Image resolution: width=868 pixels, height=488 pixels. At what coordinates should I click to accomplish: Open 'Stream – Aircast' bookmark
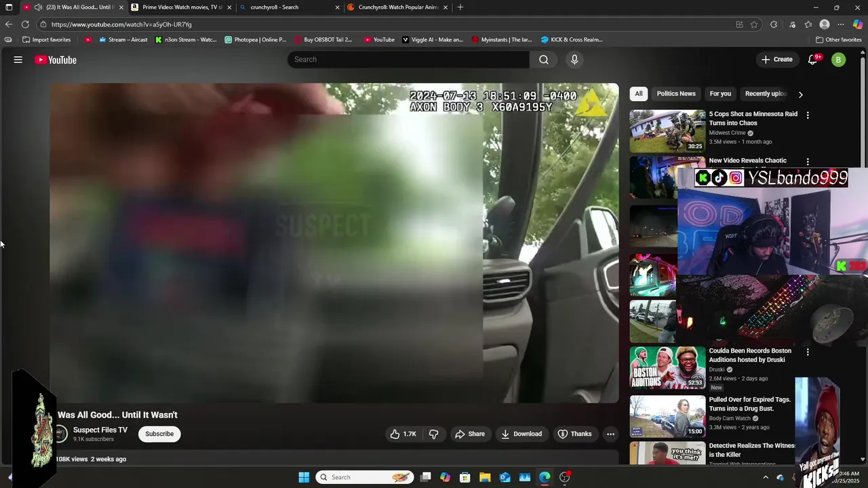(x=123, y=39)
